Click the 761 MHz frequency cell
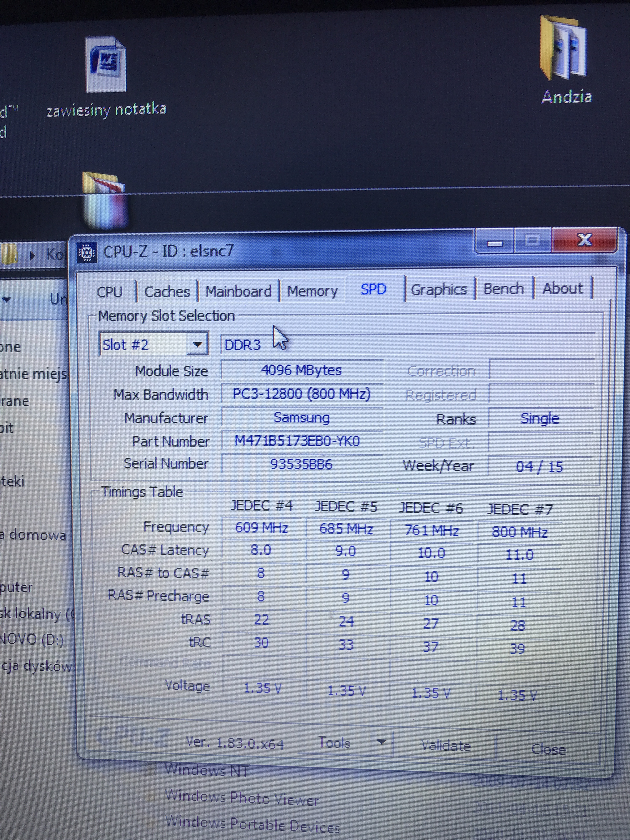630x840 pixels. tap(431, 530)
